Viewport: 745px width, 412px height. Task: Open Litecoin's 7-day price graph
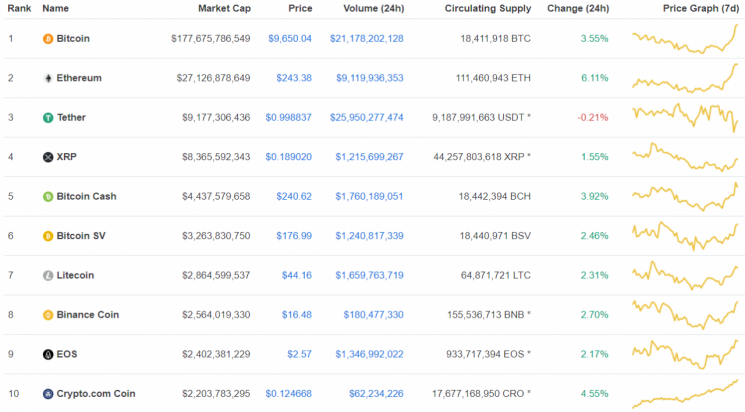click(685, 275)
